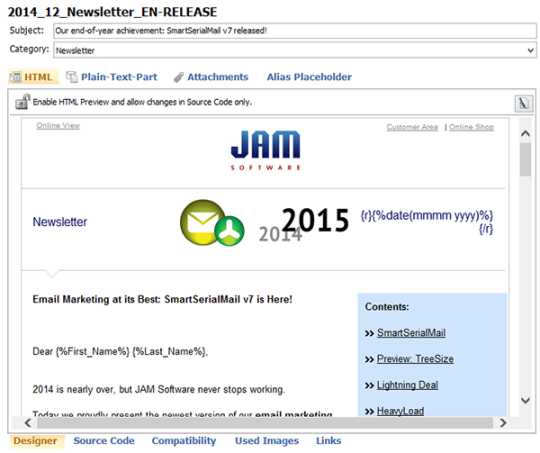This screenshot has width=540, height=453.
Task: Toggle the HTML preview lock icon
Action: pyautogui.click(x=23, y=102)
